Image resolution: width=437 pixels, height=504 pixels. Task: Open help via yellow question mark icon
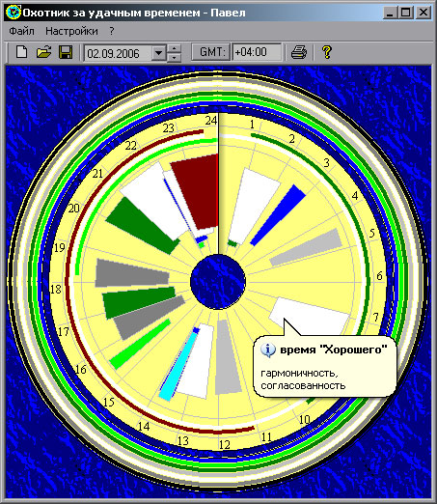pos(327,52)
